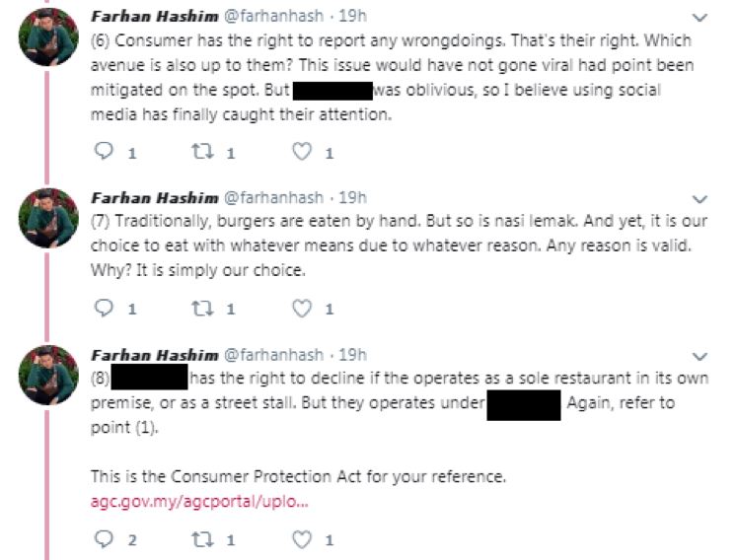Viewport: 737px width, 560px height.
Task: Reply to tweet (6) about consumer rights
Action: (x=103, y=153)
